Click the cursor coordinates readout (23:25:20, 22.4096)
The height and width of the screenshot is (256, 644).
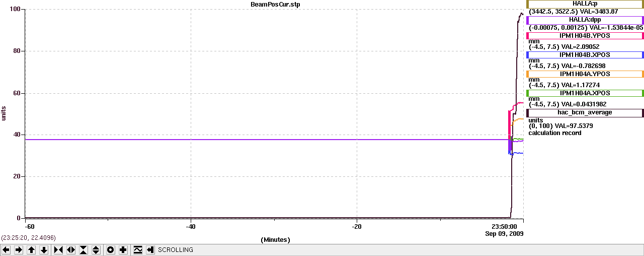pyautogui.click(x=29, y=237)
